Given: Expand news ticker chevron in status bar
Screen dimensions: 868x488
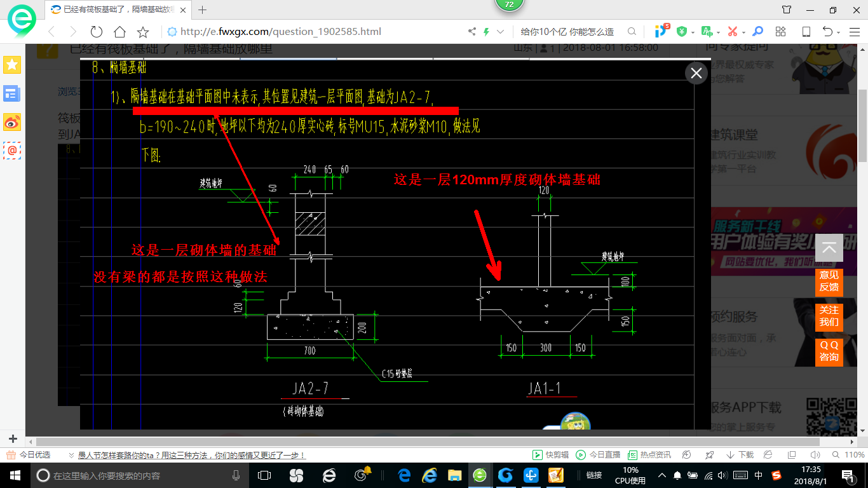Looking at the screenshot, I should (x=71, y=456).
